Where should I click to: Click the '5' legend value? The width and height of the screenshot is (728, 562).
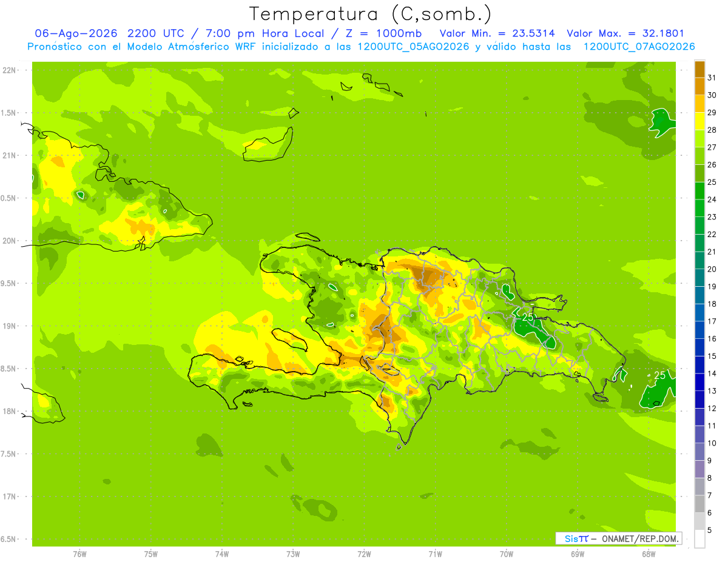(x=710, y=530)
